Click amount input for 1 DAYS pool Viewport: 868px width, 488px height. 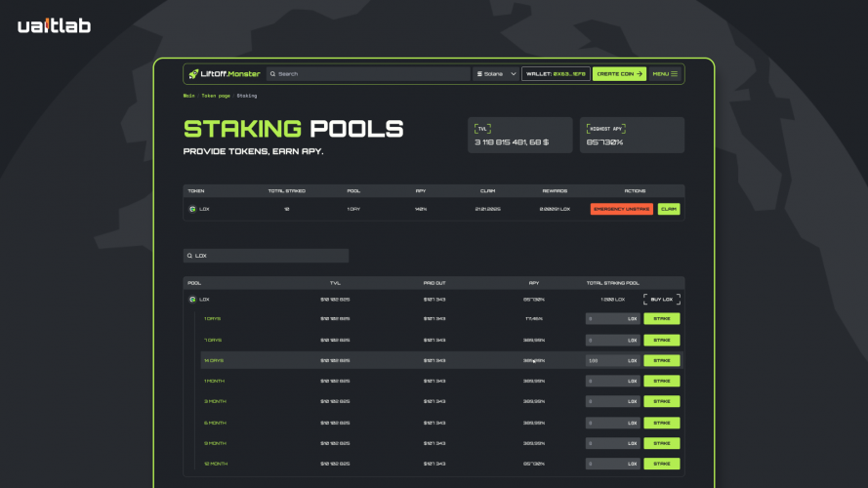pyautogui.click(x=613, y=319)
